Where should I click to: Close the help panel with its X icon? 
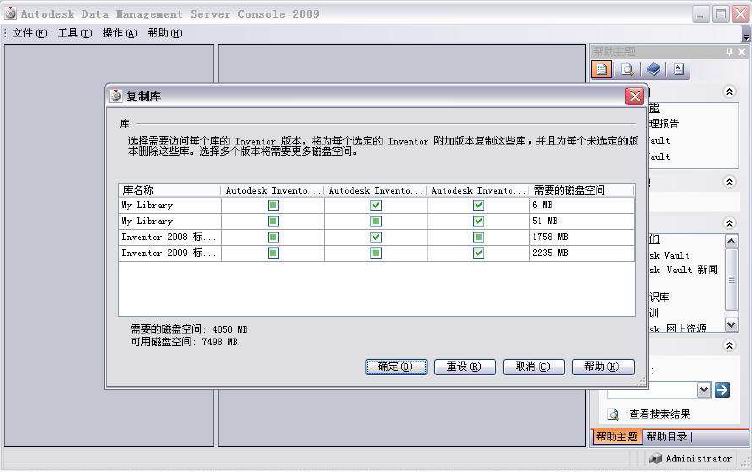pyautogui.click(x=742, y=52)
